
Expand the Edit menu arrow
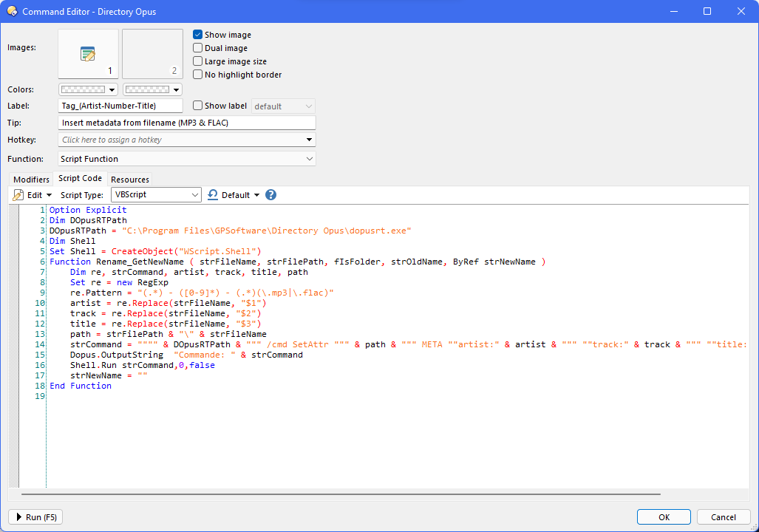[49, 195]
